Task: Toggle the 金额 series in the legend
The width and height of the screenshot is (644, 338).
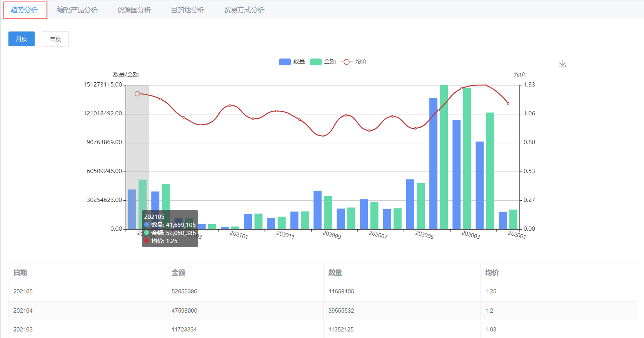Action: (x=323, y=62)
